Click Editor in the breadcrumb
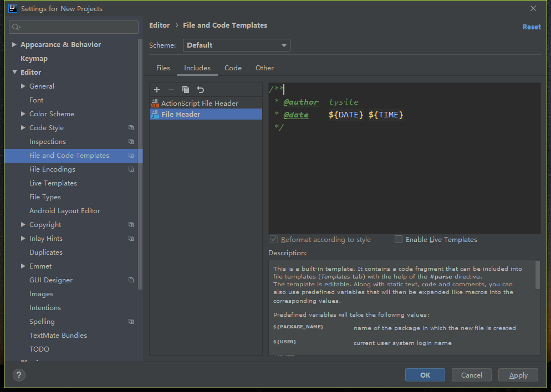The height and width of the screenshot is (392, 551). pos(159,25)
